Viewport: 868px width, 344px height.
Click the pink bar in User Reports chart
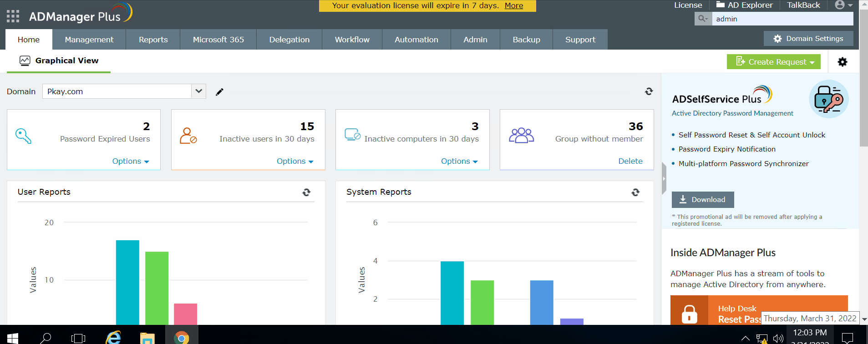click(186, 314)
